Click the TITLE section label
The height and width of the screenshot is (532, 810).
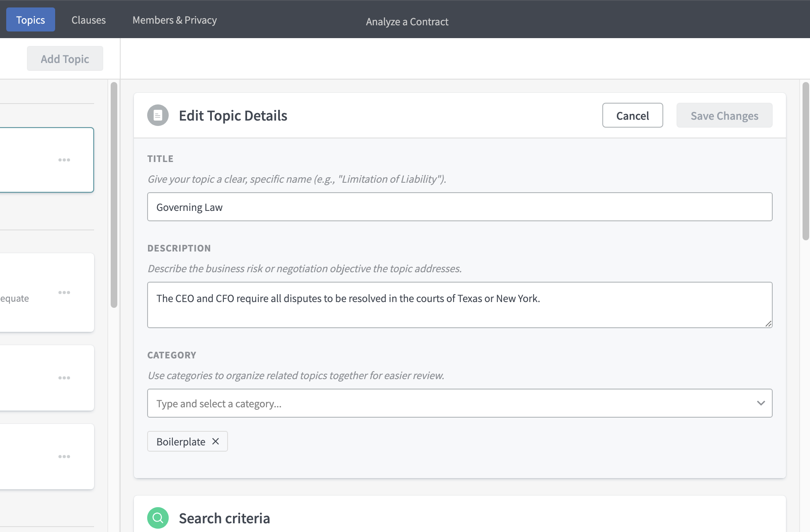click(160, 159)
